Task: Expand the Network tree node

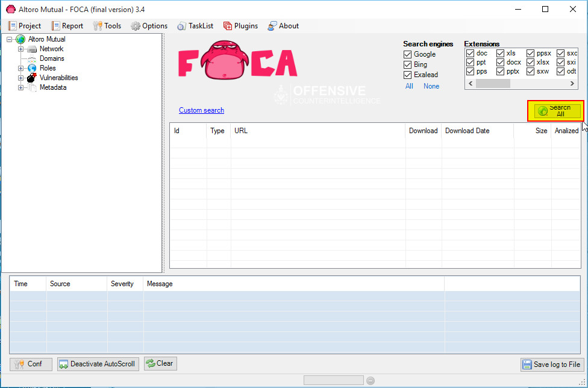Action: click(20, 49)
